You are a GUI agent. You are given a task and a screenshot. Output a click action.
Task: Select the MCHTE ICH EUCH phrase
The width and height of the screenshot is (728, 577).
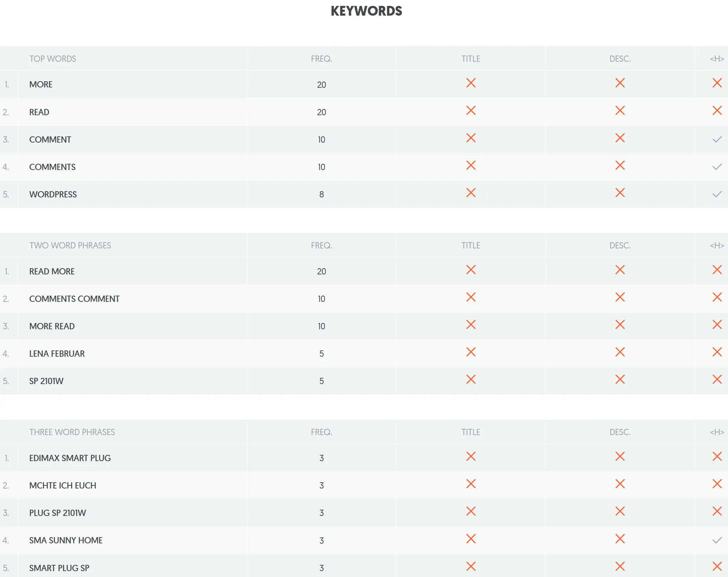(x=63, y=485)
